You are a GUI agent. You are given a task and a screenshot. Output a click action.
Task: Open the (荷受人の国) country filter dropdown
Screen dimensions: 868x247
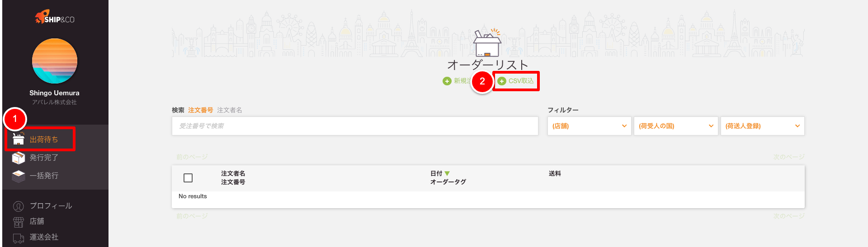[676, 126]
